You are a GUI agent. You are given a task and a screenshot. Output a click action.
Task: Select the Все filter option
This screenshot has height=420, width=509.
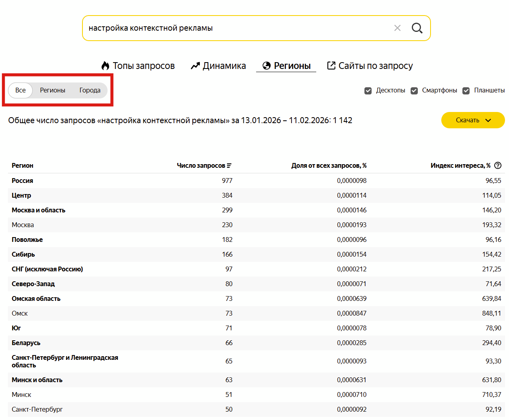(x=20, y=90)
